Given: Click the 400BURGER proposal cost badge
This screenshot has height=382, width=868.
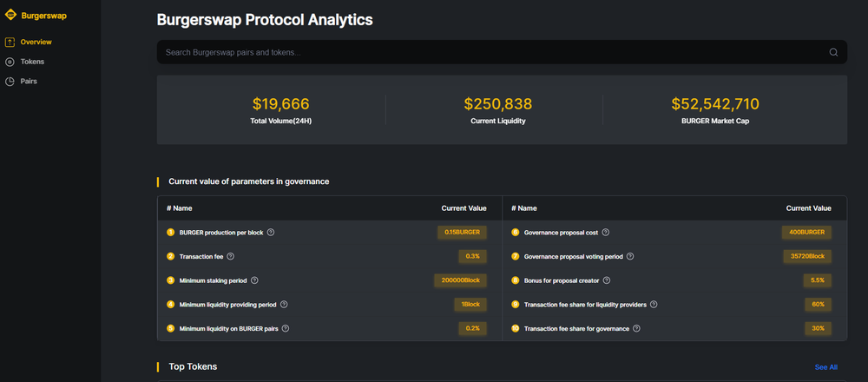Looking at the screenshot, I should pos(806,233).
